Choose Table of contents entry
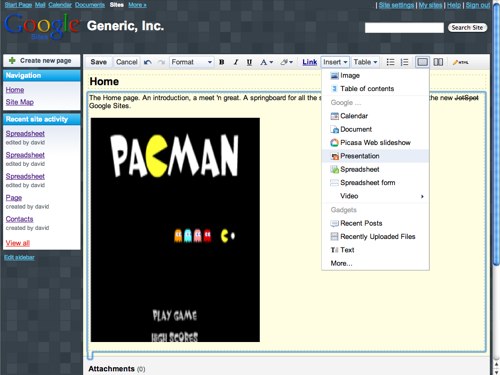The width and height of the screenshot is (500, 375). (375, 89)
